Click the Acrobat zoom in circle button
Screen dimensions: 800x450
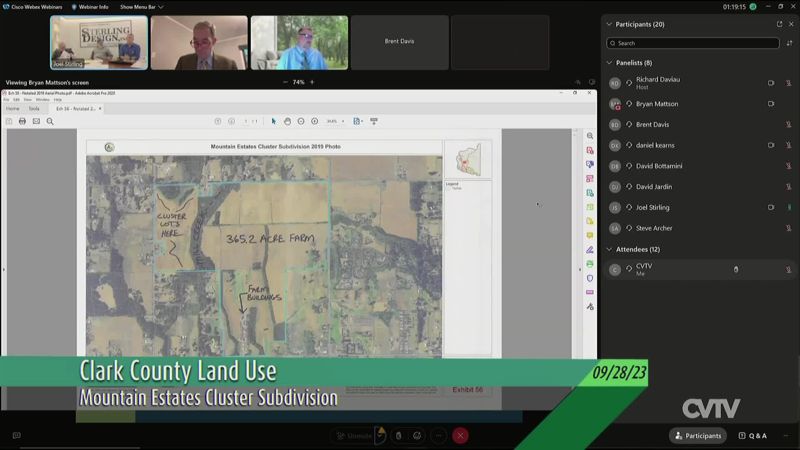tap(315, 121)
